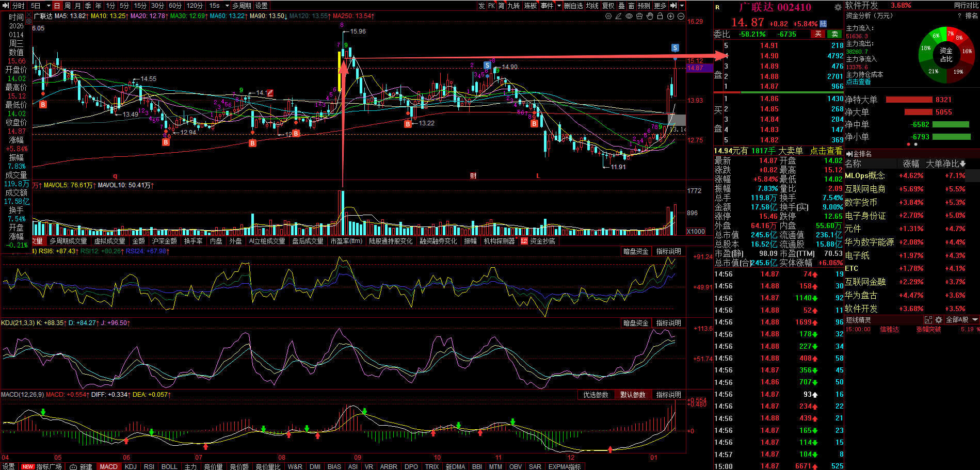Click the R badge icon beside the stock name
The image size is (980, 470).
[717, 7]
